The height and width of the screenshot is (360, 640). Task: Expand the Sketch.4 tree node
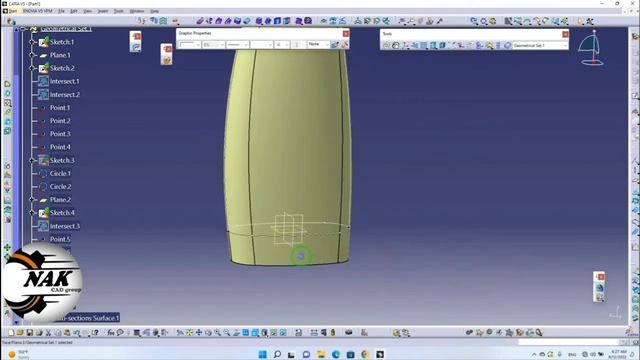(32, 213)
